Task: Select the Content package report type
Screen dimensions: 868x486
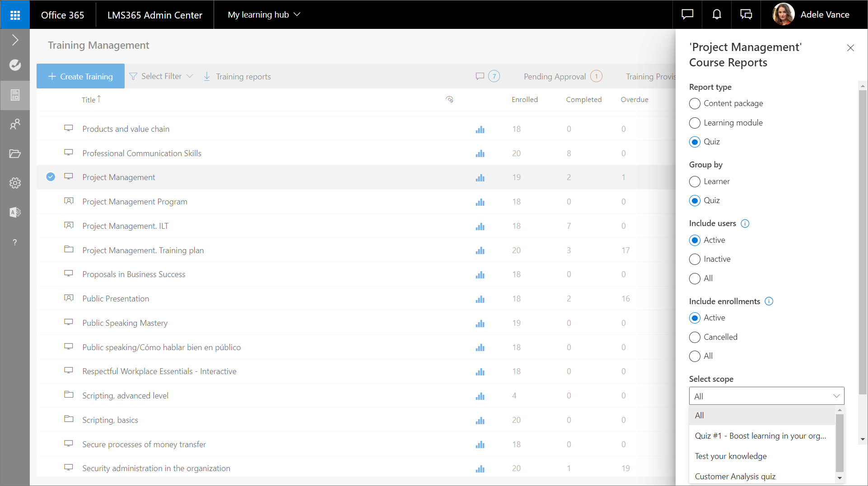Action: [695, 104]
